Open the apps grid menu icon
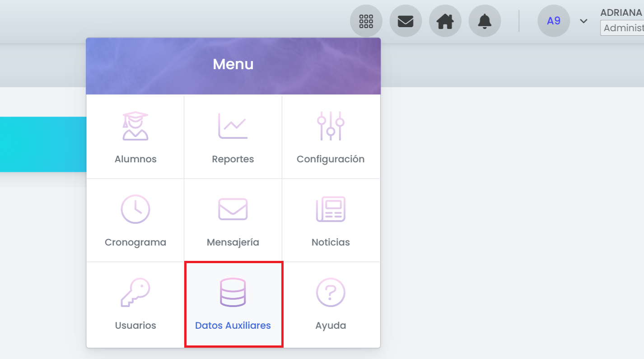Screen dimensions: 644x359 click(x=366, y=21)
